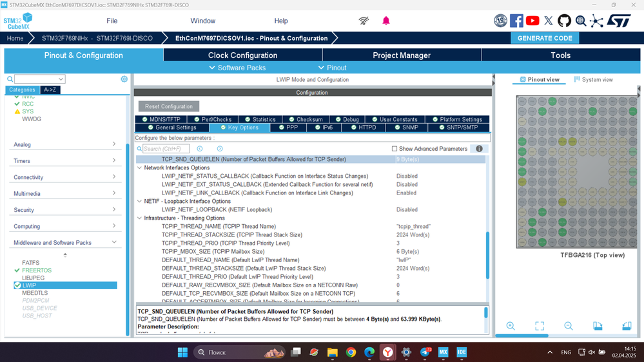Switch to Clock Configuration tab

243,55
